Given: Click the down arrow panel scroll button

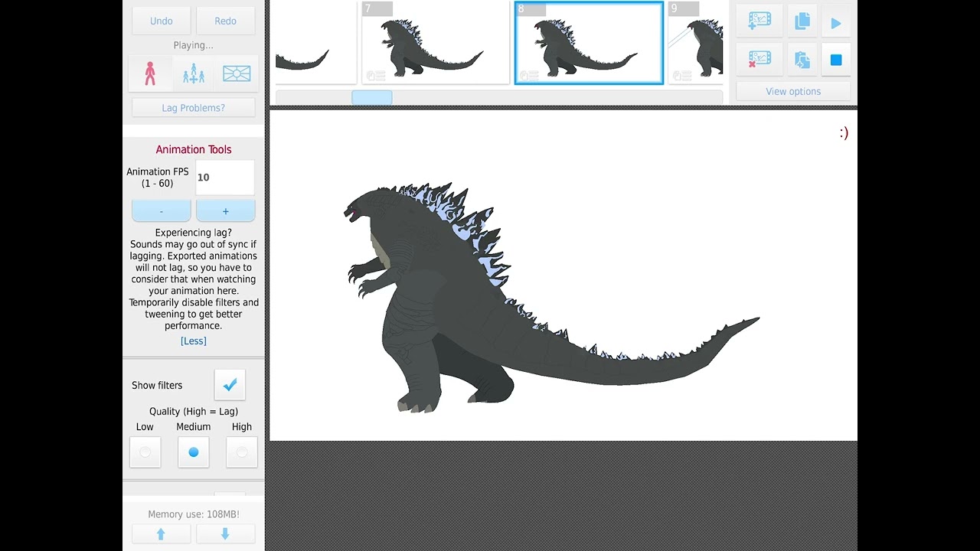Looking at the screenshot, I should pos(225,534).
